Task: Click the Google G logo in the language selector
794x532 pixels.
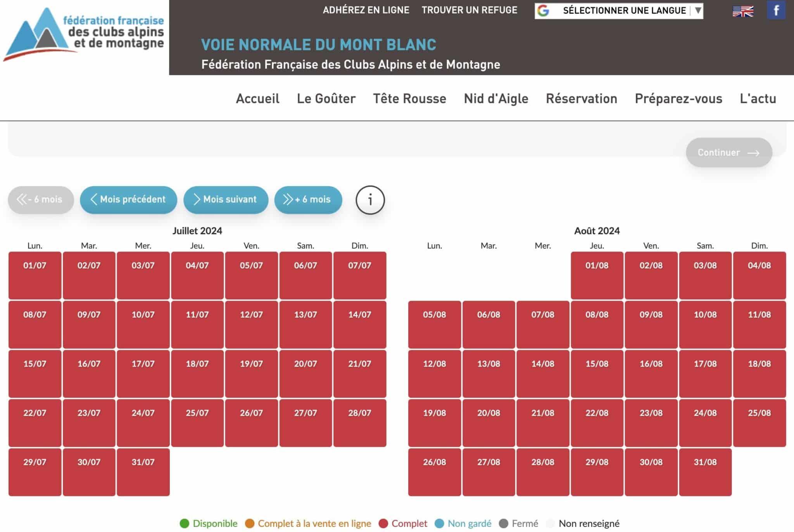Action: pyautogui.click(x=544, y=11)
